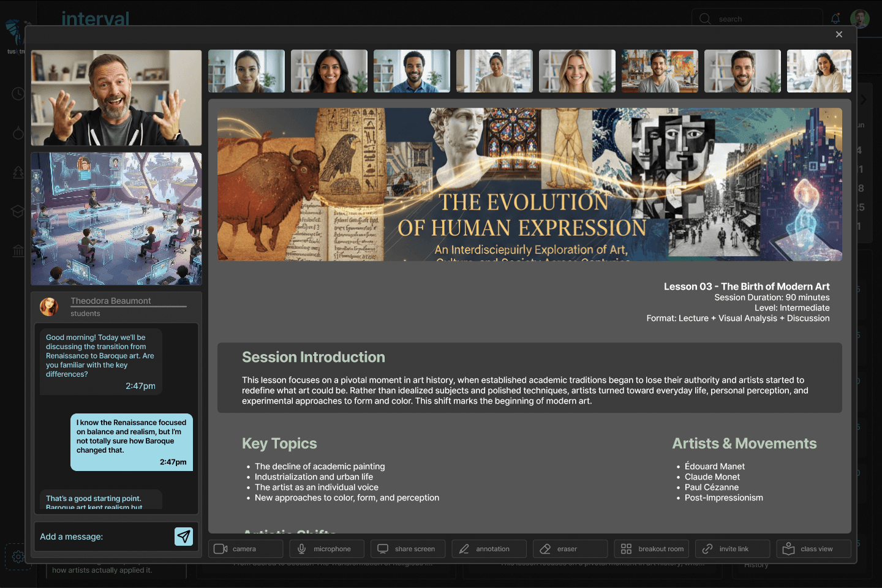882x588 pixels.
Task: Start share screen
Action: [x=408, y=549]
